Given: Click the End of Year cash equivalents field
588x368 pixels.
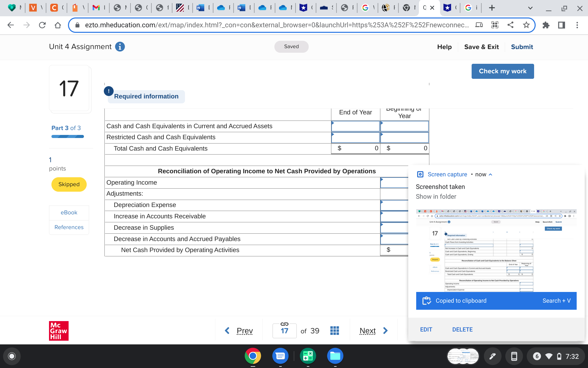Looking at the screenshot, I should click(355, 126).
